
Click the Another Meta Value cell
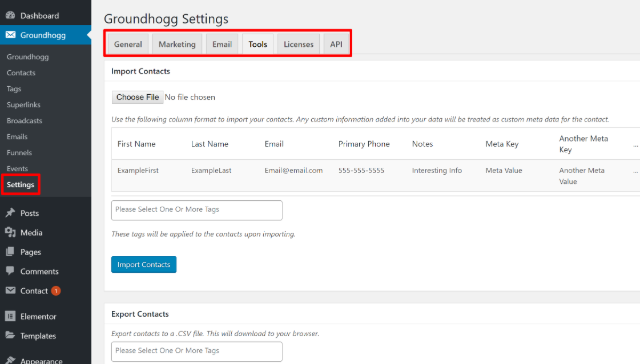[x=582, y=176]
